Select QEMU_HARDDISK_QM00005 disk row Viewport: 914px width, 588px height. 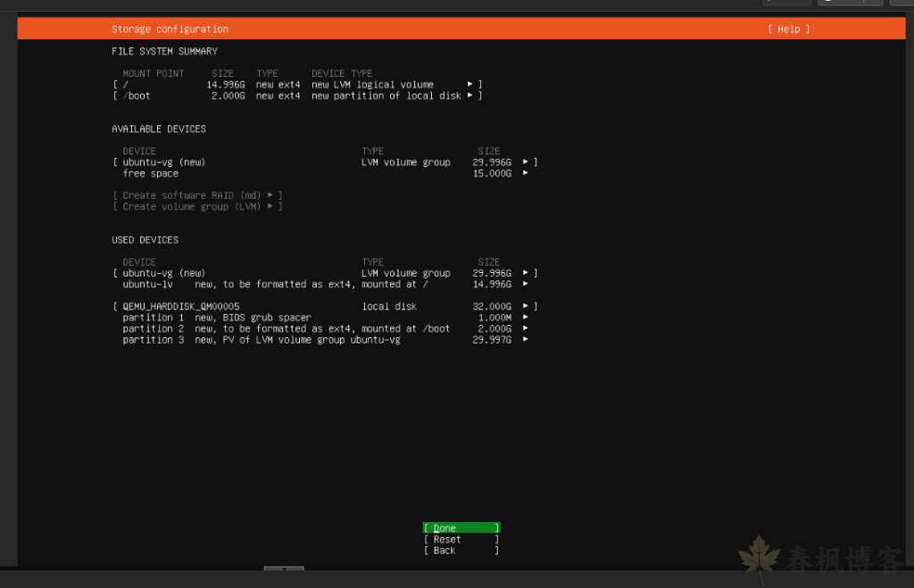coord(325,306)
